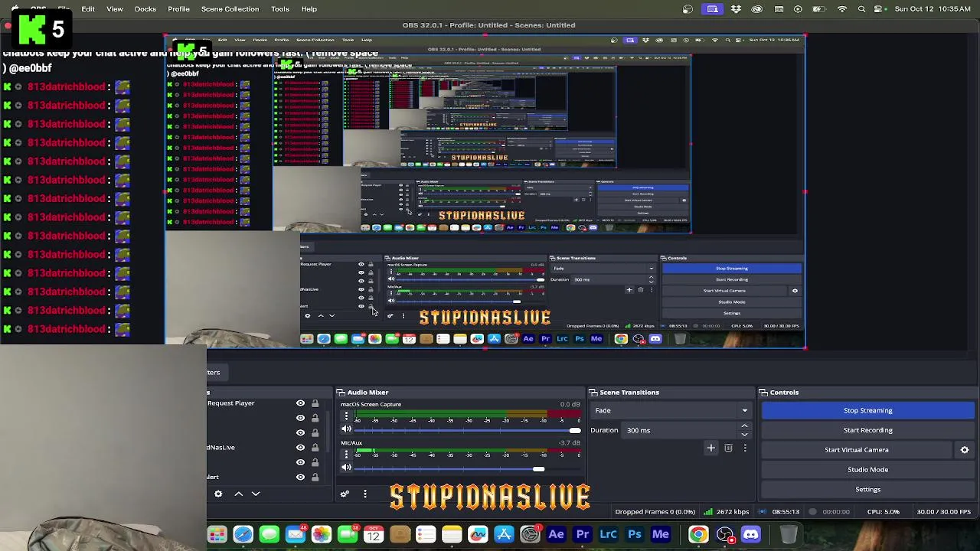980x551 pixels.
Task: Open the Docks menu
Action: click(145, 9)
